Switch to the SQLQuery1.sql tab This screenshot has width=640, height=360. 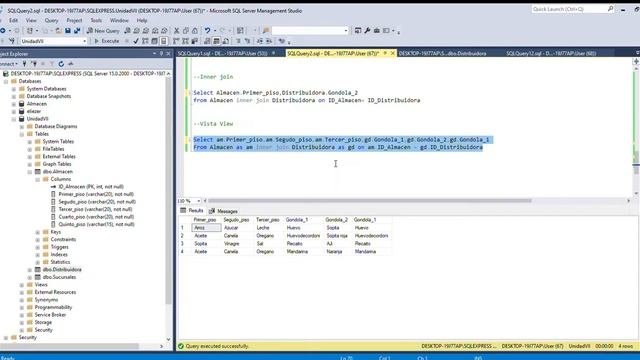[x=223, y=53]
